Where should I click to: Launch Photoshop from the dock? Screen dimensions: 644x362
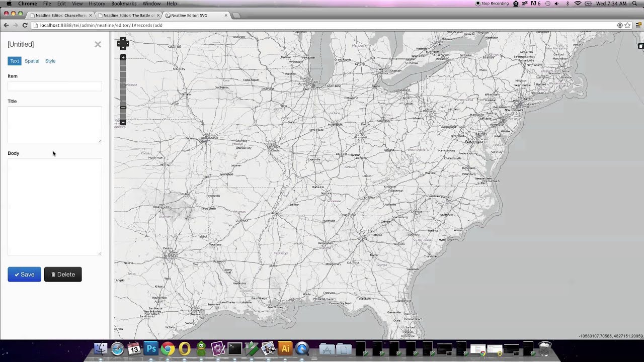[x=151, y=348]
